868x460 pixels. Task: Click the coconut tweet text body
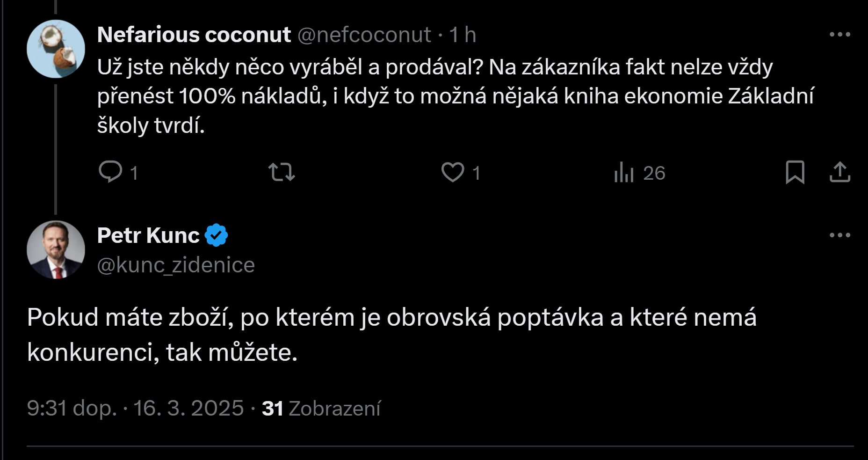(x=435, y=96)
